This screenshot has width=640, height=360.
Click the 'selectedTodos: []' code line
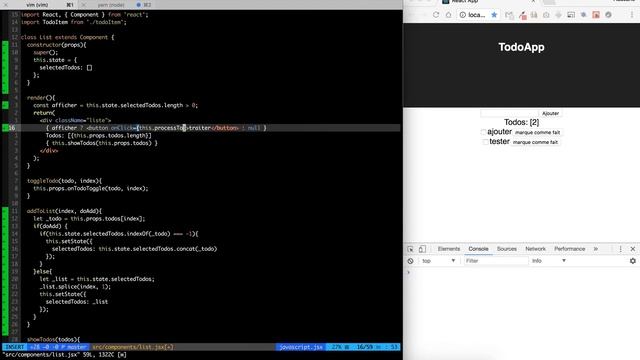66,68
